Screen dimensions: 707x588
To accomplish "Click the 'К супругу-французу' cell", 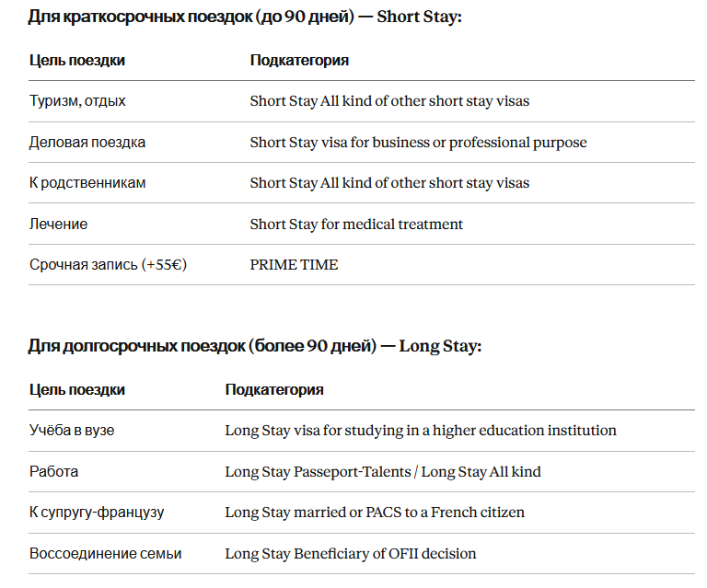I will [97, 513].
